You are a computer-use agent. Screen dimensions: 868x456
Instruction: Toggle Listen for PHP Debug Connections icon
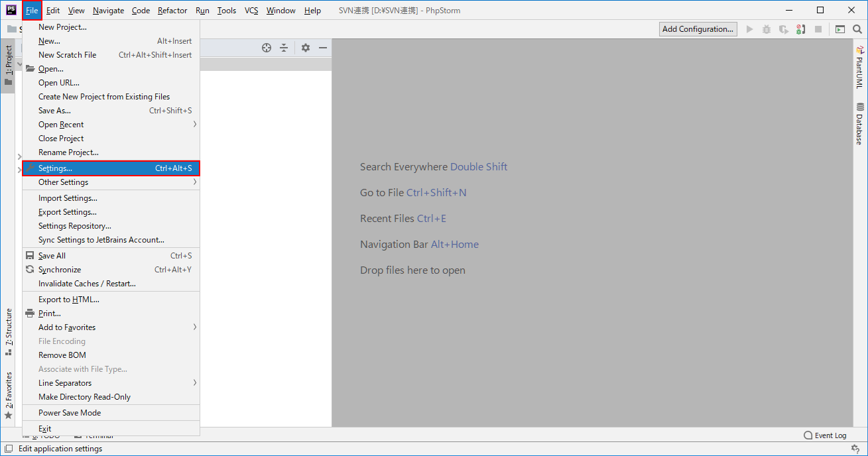click(801, 29)
